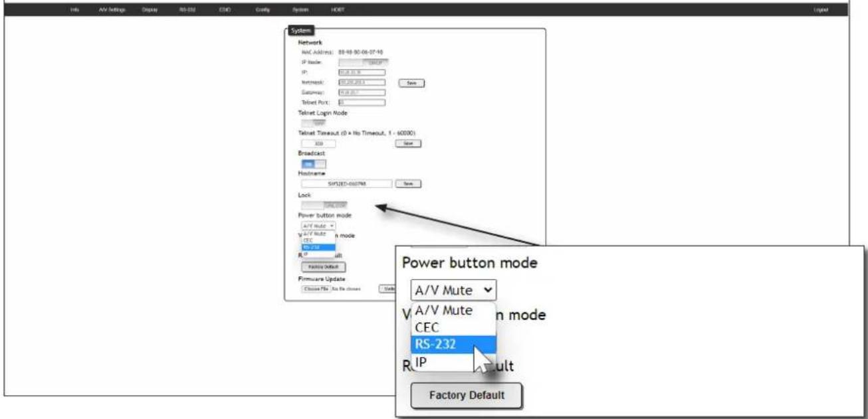
Task: Click the 'Firmware Update' heading text
Action: pos(321,279)
